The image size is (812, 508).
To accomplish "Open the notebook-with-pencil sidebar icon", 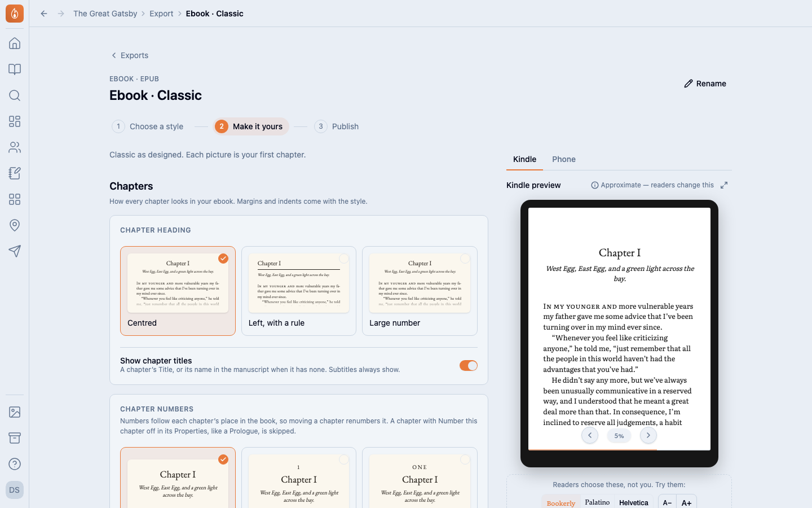I will tap(15, 173).
